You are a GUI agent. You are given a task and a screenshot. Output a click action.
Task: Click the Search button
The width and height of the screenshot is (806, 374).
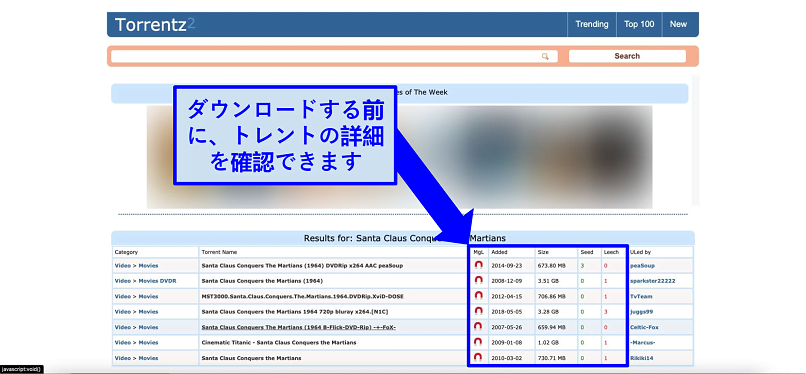pyautogui.click(x=627, y=57)
